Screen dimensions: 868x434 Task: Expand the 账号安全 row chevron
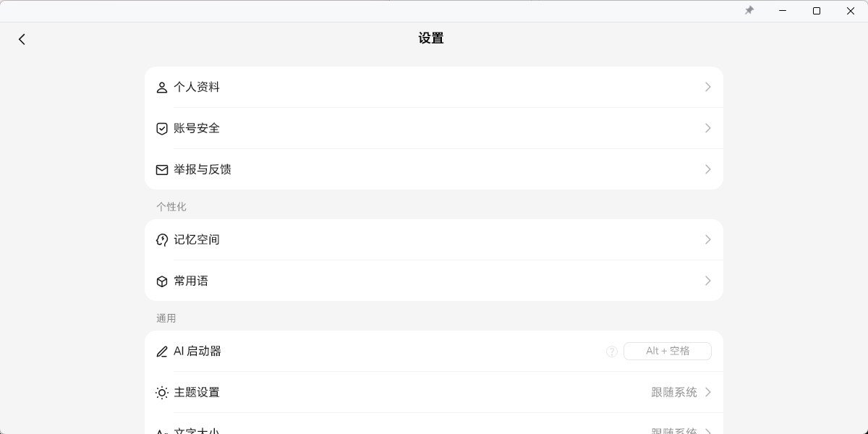coord(707,128)
